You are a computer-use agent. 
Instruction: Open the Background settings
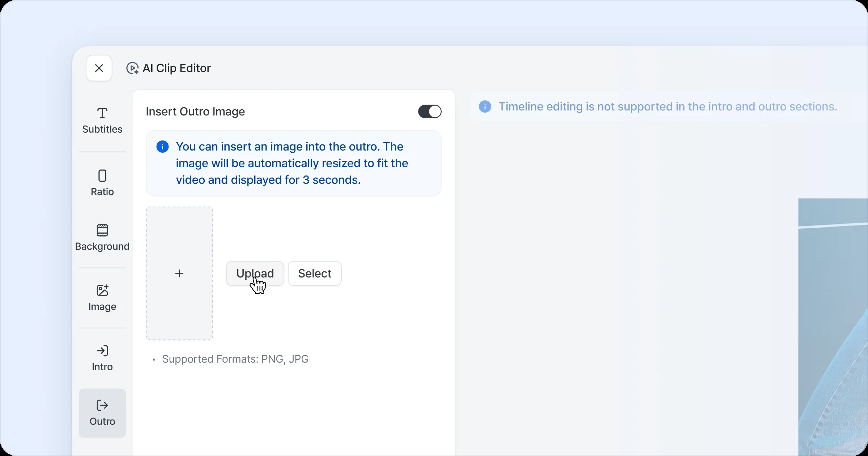(102, 237)
